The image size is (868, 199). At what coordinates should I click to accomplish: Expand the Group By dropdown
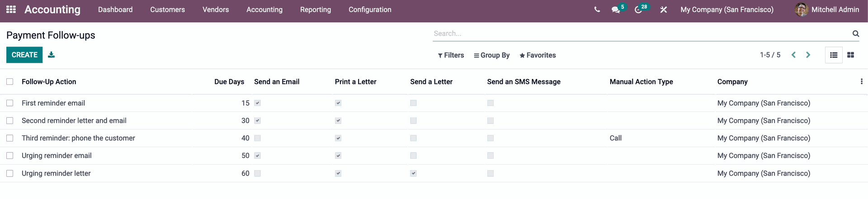pyautogui.click(x=491, y=55)
